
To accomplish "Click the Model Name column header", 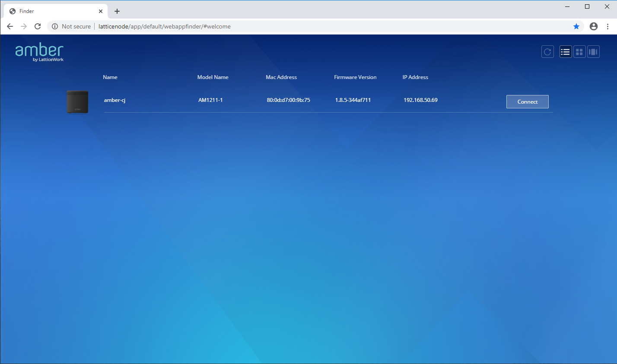I will [213, 77].
